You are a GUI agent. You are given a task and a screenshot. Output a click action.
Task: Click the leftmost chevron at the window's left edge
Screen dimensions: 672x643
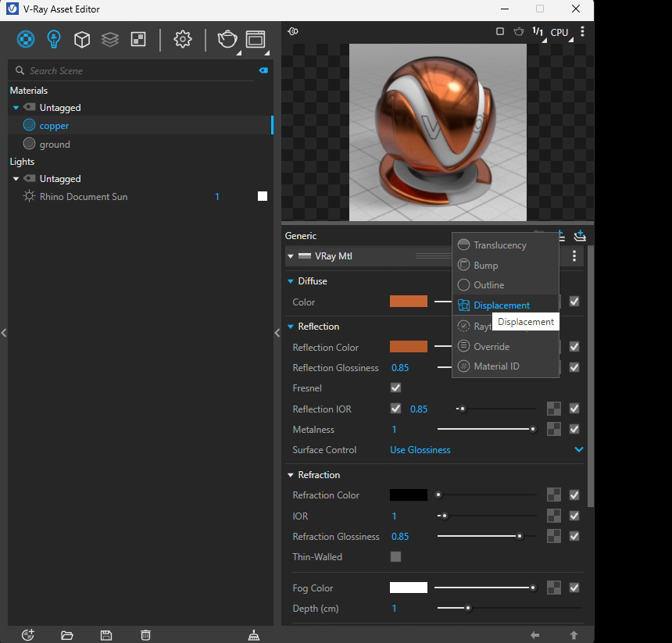pos(4,333)
